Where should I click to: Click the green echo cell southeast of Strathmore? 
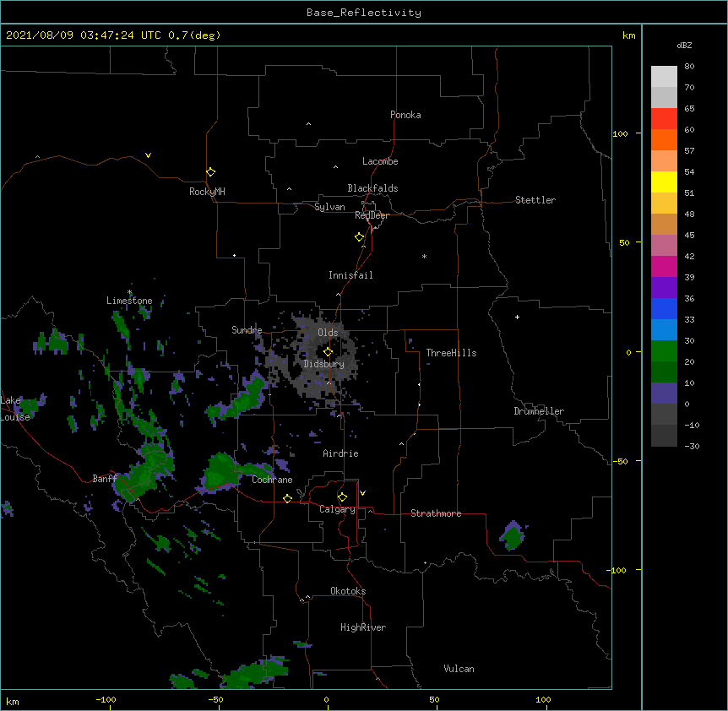[x=513, y=536]
